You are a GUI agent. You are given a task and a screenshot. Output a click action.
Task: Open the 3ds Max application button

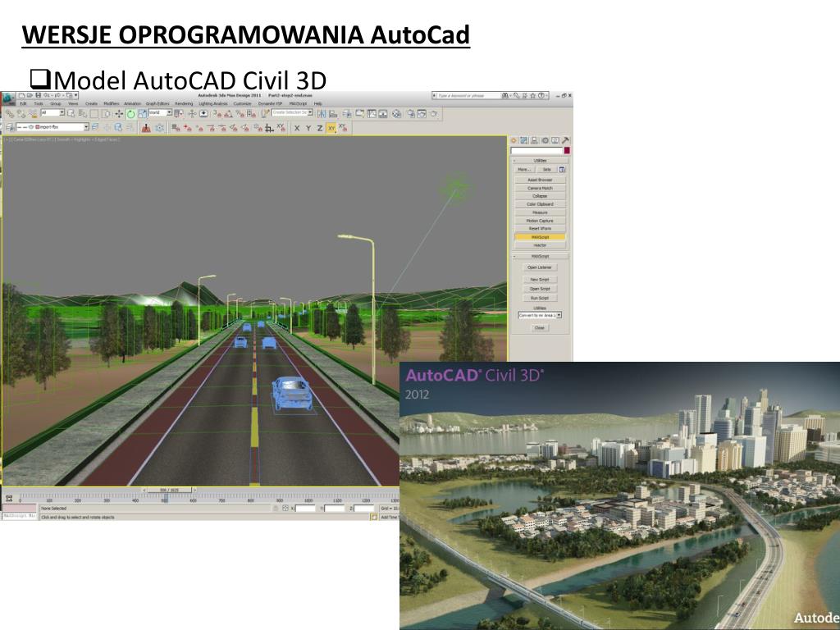coord(7,99)
